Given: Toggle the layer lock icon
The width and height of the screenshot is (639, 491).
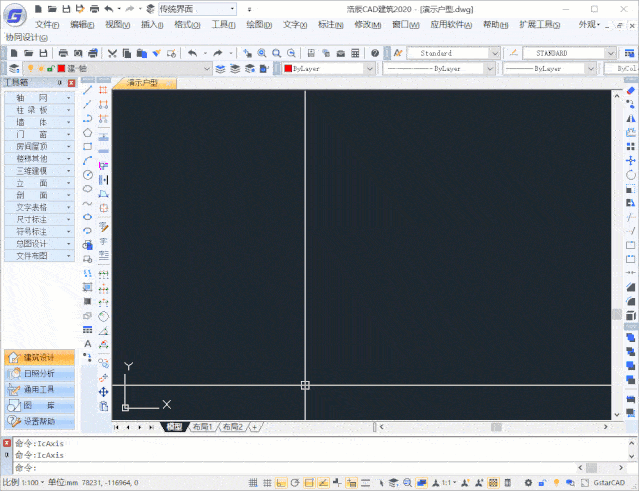Looking at the screenshot, I should point(51,69).
